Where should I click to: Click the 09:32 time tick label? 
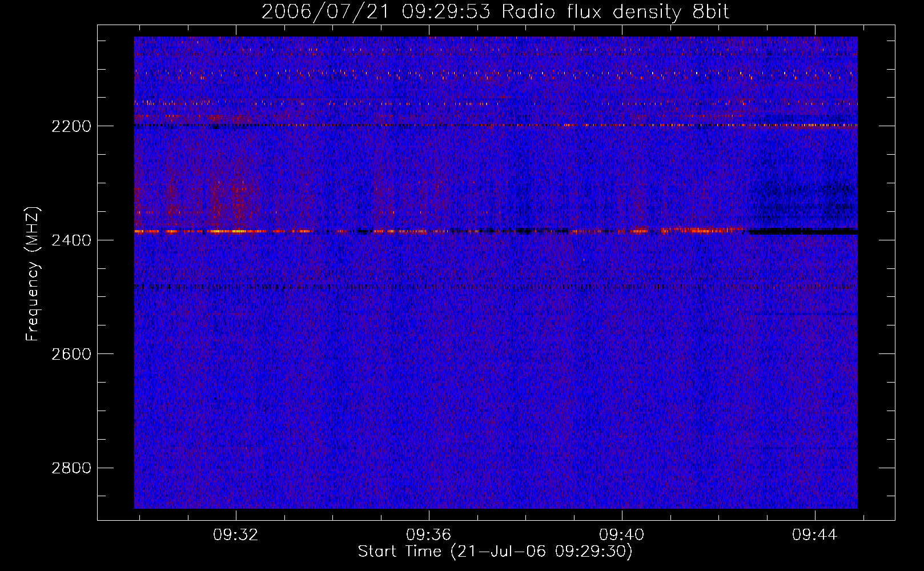click(x=236, y=535)
